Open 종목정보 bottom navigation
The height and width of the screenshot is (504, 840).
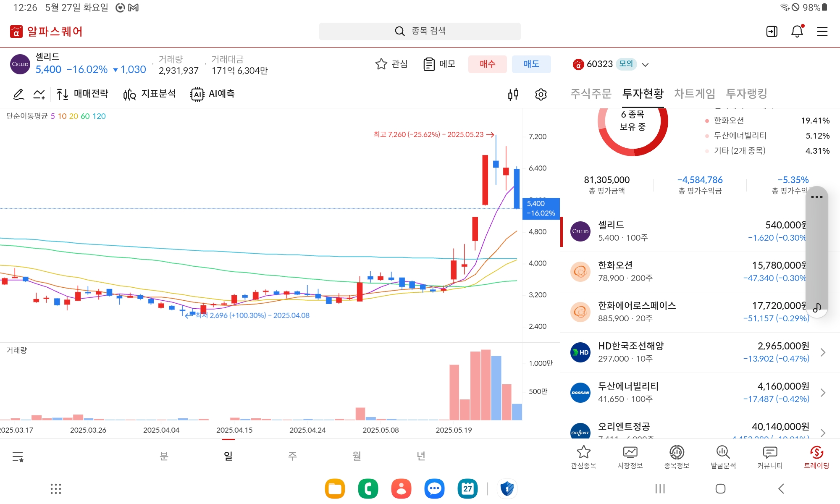pyautogui.click(x=677, y=457)
